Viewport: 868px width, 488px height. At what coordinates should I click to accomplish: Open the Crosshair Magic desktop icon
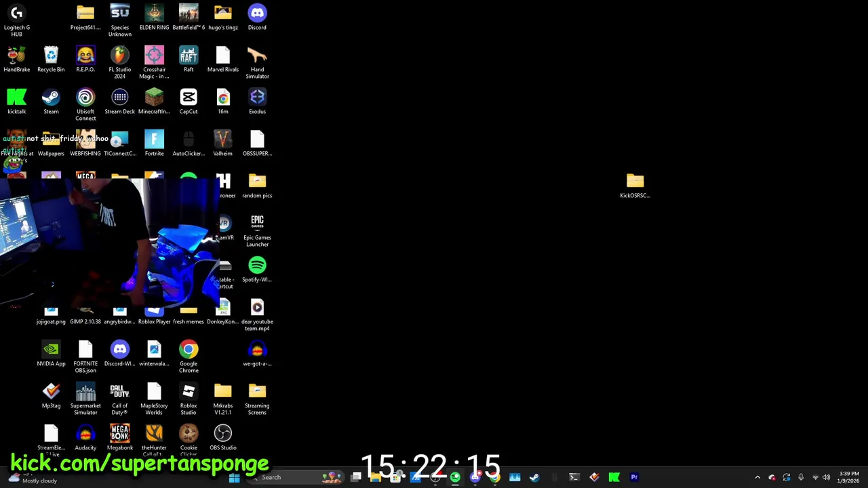[154, 62]
